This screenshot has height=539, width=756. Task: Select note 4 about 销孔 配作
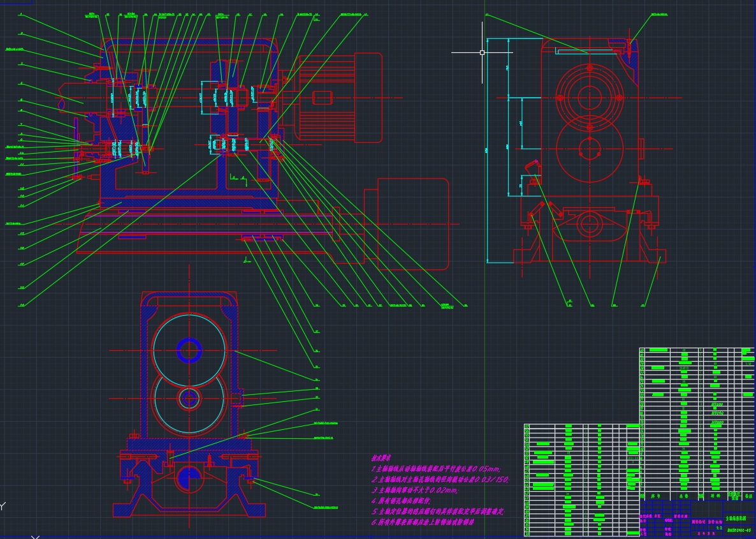402,501
